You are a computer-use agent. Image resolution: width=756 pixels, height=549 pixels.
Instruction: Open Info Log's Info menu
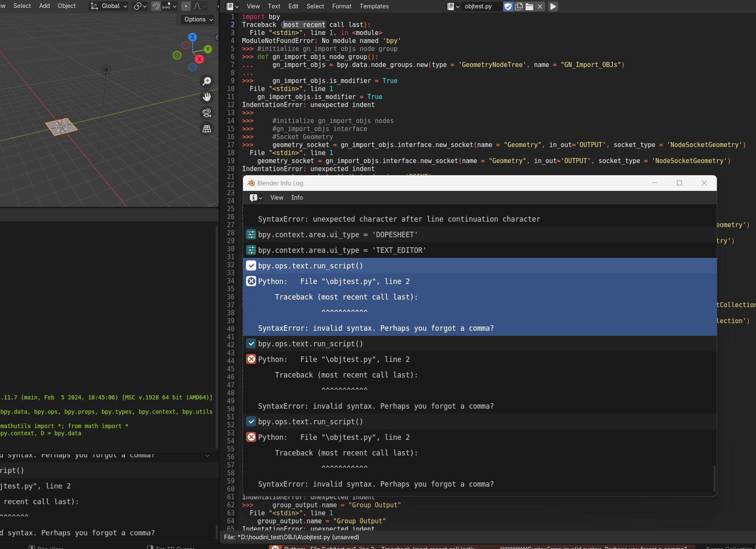297,198
